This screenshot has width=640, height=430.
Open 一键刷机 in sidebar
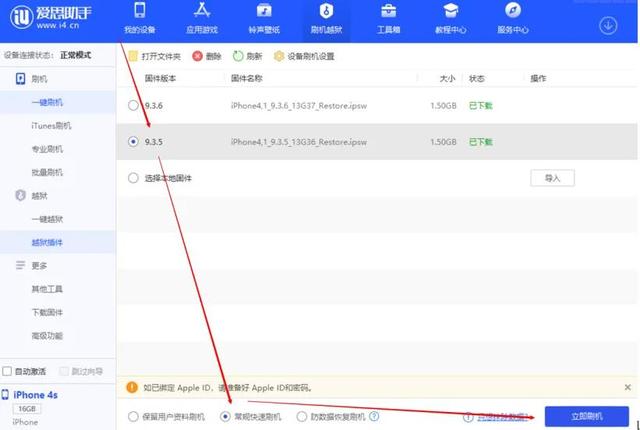[x=47, y=102]
